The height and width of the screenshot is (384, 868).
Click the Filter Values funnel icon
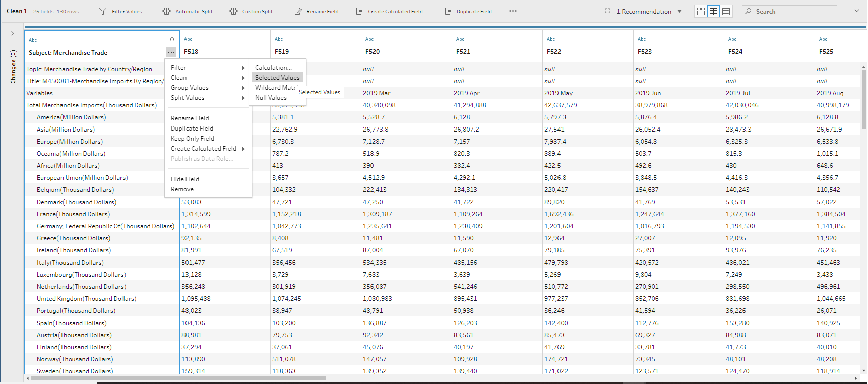[103, 11]
